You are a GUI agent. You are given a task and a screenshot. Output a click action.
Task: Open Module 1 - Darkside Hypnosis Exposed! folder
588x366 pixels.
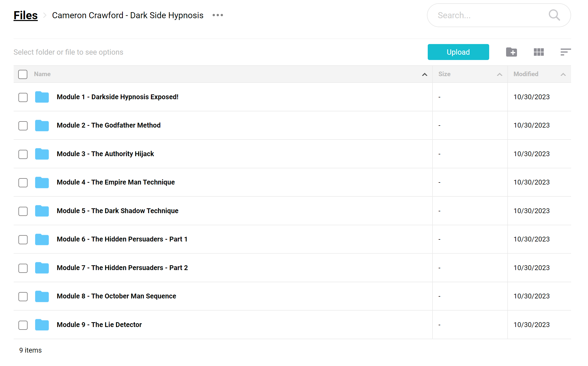coord(118,97)
